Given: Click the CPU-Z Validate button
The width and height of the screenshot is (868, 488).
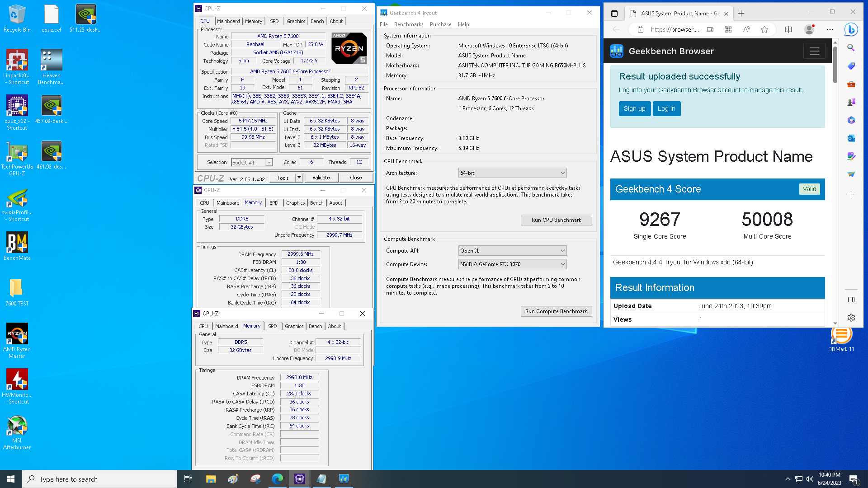Looking at the screenshot, I should coord(321,178).
